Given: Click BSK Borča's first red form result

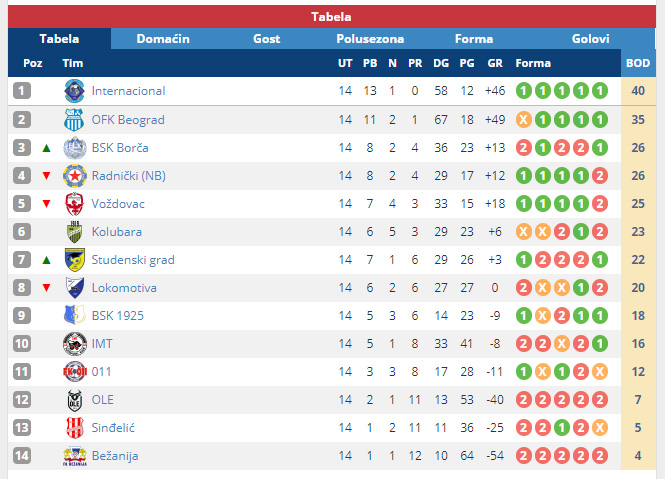Looking at the screenshot, I should pyautogui.click(x=524, y=148).
